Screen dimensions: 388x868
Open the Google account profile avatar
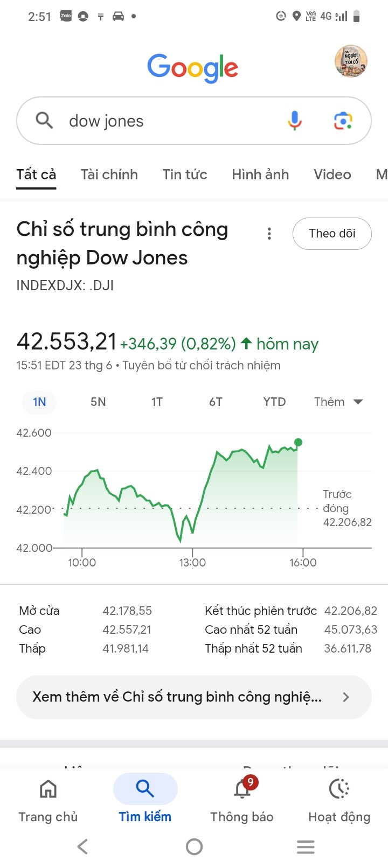351,61
